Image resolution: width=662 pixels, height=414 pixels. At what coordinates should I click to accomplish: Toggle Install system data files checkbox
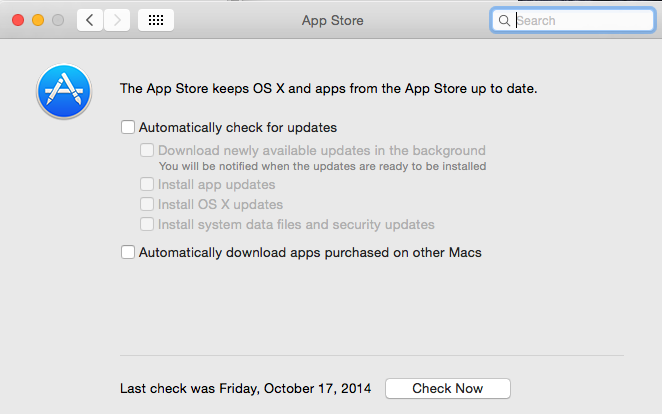(147, 224)
